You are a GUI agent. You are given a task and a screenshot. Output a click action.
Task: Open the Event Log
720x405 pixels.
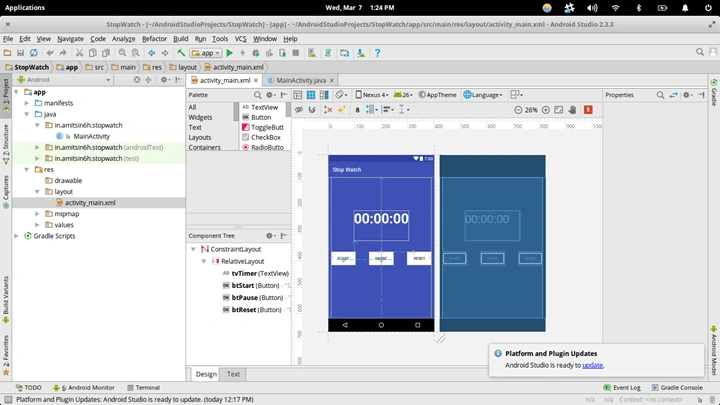[622, 388]
